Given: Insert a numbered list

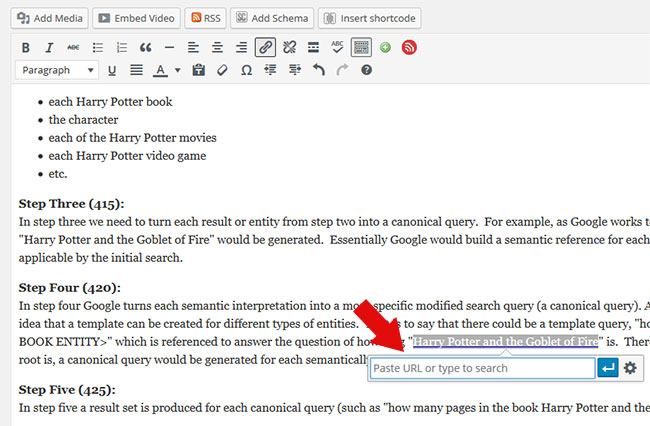Looking at the screenshot, I should [x=121, y=48].
